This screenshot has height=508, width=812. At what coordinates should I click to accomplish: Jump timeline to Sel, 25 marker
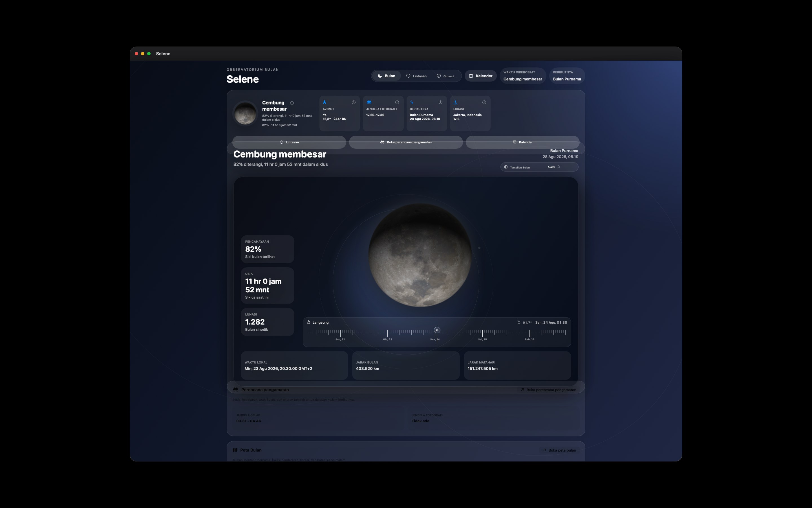pos(482,339)
